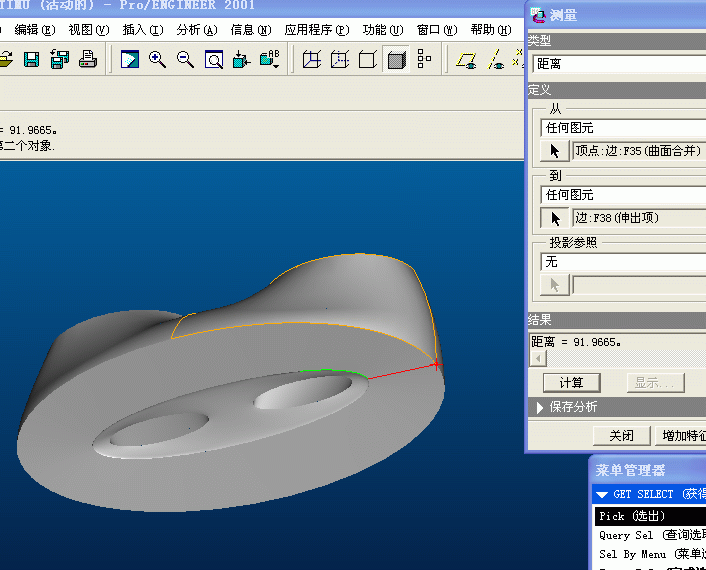Switch to wireframe display mode
This screenshot has height=570, width=706.
click(x=312, y=59)
